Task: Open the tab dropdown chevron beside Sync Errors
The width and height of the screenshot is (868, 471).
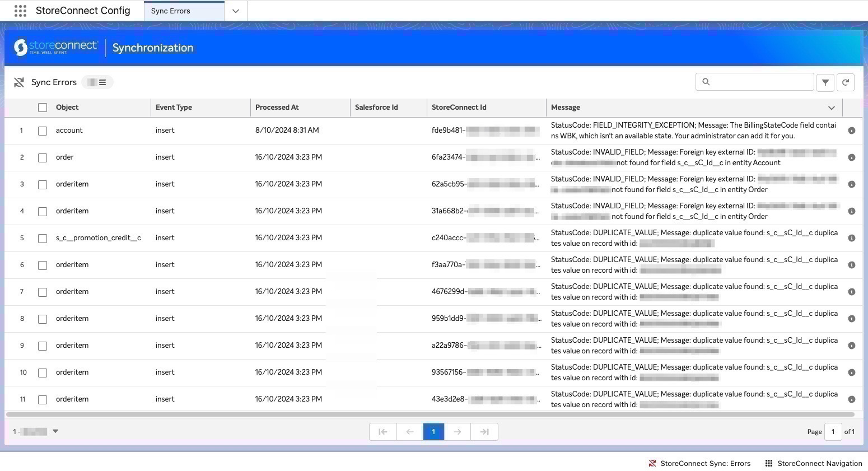Action: point(236,11)
